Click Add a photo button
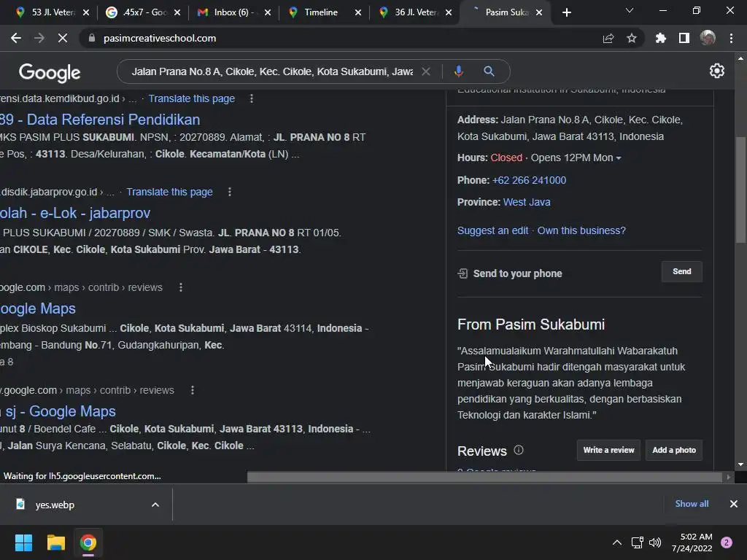 (674, 450)
